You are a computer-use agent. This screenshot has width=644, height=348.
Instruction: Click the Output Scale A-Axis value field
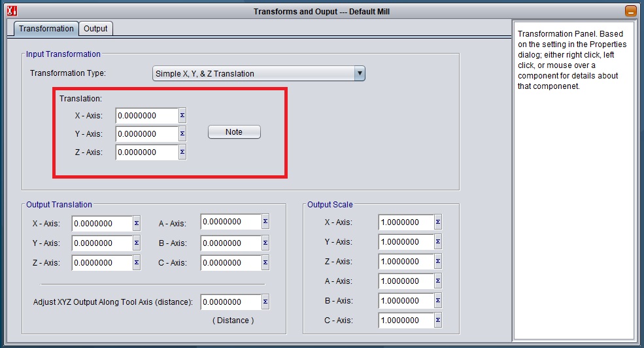(405, 281)
